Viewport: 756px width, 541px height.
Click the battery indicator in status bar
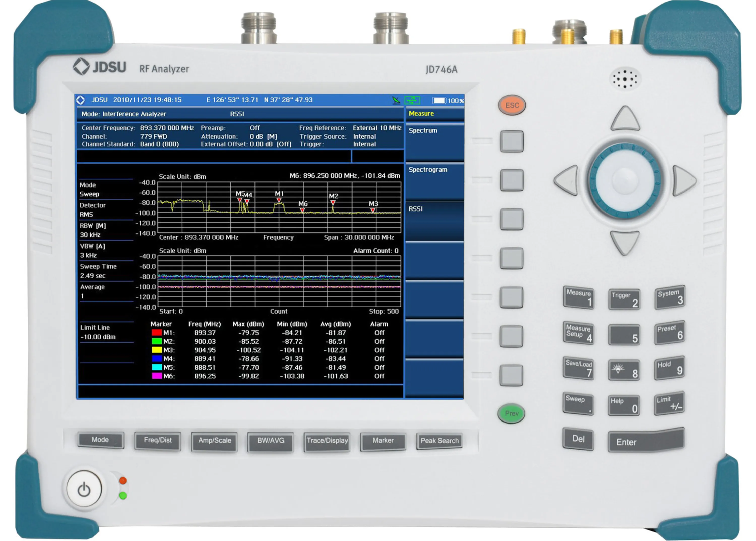click(x=439, y=100)
